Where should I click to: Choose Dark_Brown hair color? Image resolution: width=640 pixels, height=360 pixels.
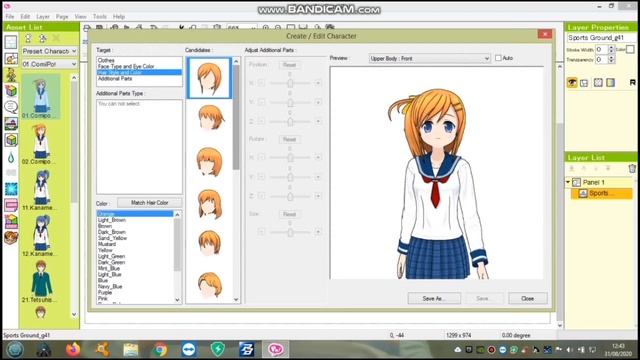[x=112, y=232]
